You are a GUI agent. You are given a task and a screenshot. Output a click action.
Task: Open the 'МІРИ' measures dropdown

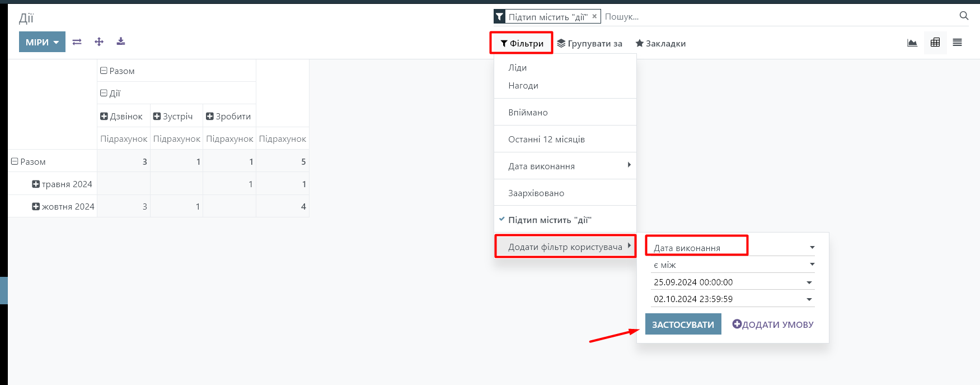point(42,42)
